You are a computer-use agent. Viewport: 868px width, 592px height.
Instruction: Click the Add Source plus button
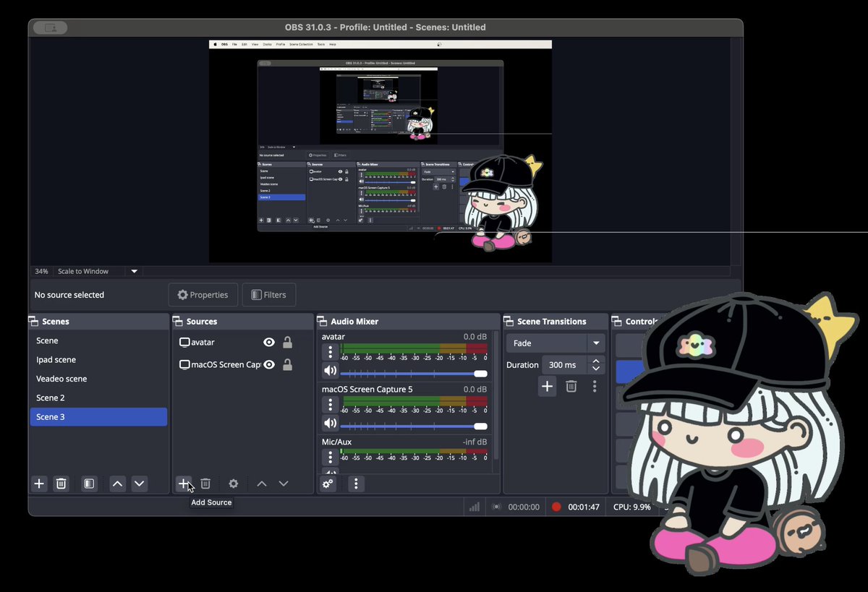[x=184, y=484]
